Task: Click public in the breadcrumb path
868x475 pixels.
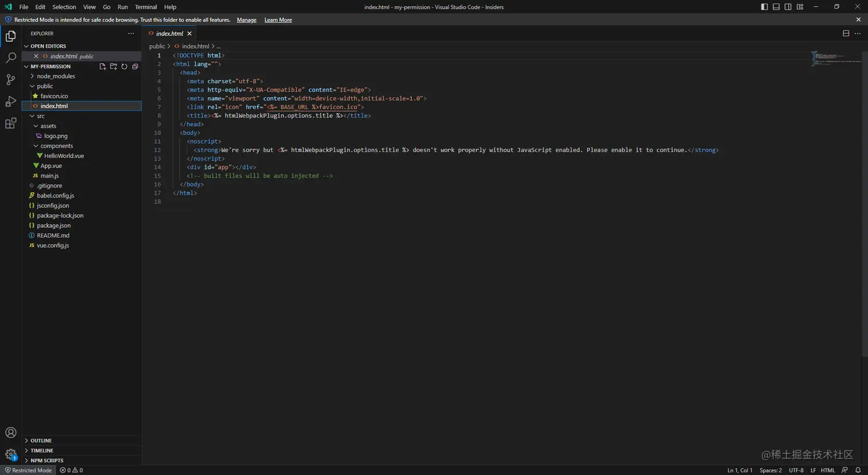Action: click(x=157, y=47)
